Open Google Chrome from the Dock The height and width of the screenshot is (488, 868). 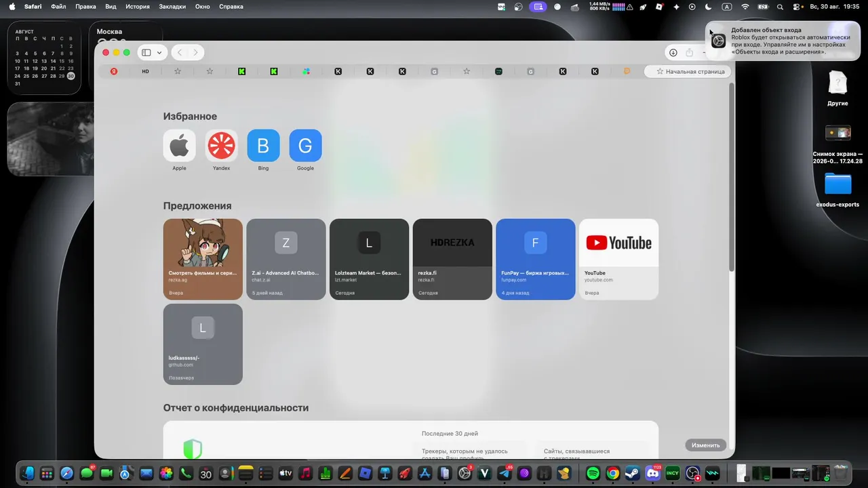(613, 473)
